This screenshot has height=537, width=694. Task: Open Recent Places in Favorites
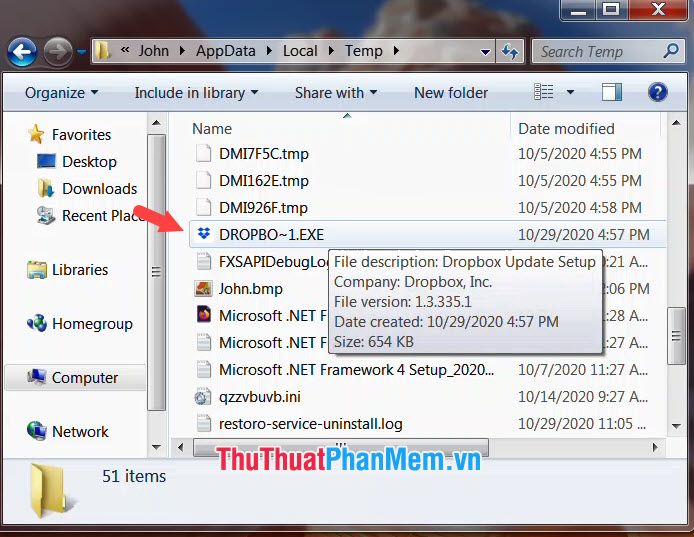(104, 216)
